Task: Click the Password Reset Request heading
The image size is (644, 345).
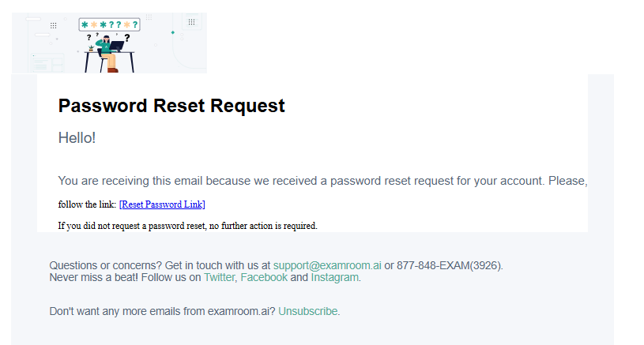Action: (171, 105)
